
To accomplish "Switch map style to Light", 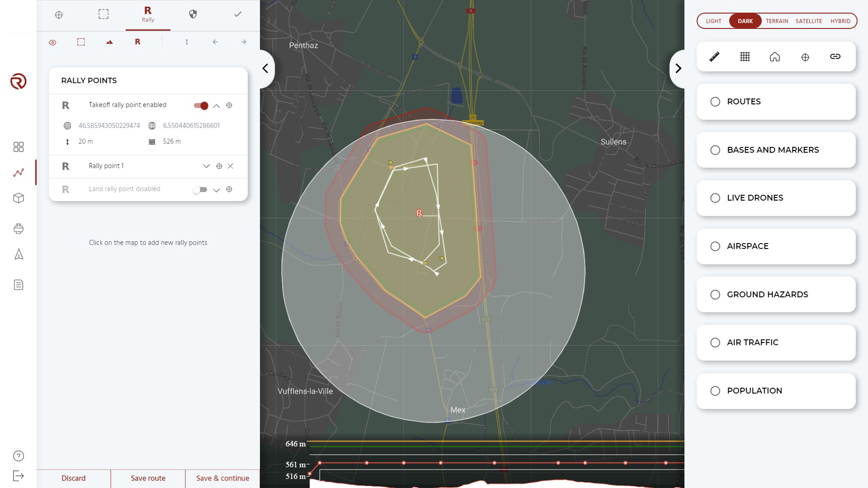I will point(713,21).
